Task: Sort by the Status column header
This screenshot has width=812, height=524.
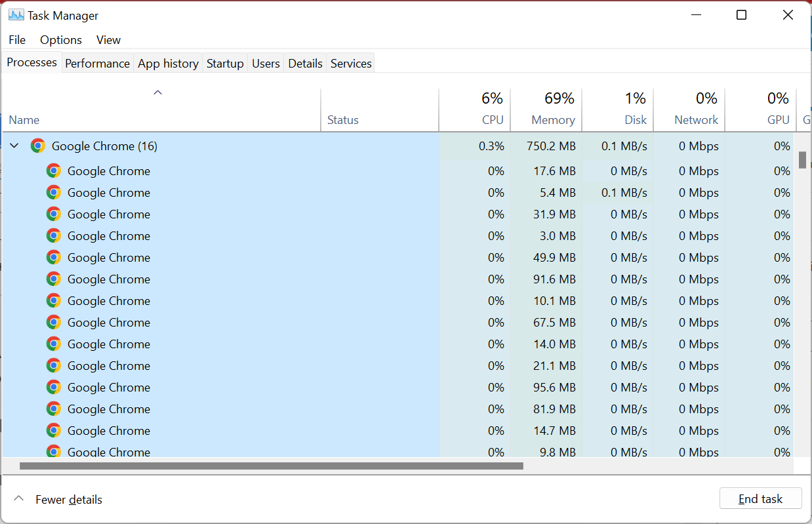Action: coord(380,110)
